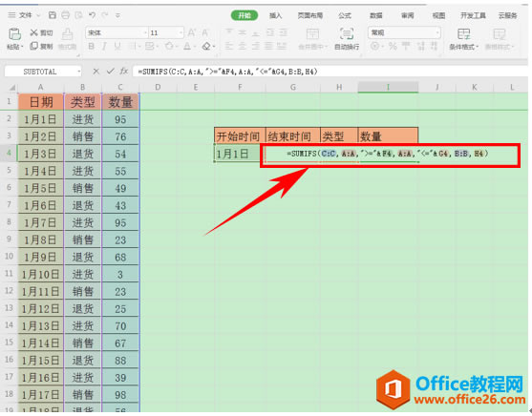Redo the last undone action

tap(105, 15)
